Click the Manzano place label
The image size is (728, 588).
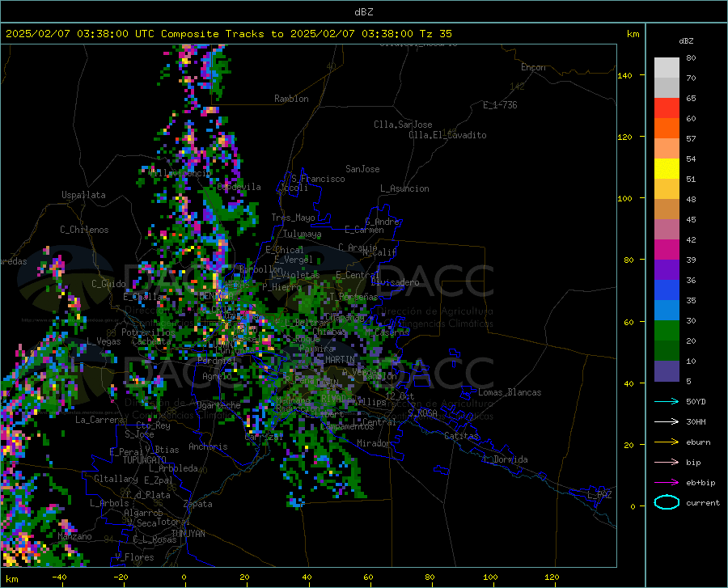tap(74, 536)
